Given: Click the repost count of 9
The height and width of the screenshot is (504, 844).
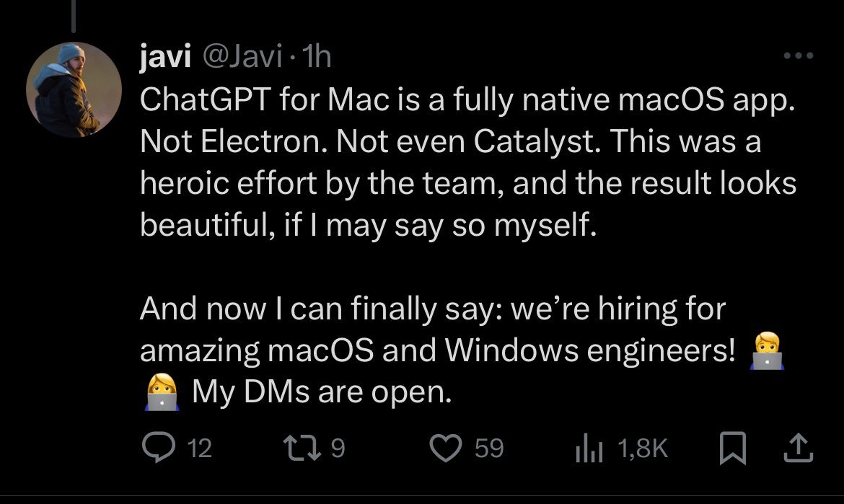Looking at the screenshot, I should (x=338, y=449).
